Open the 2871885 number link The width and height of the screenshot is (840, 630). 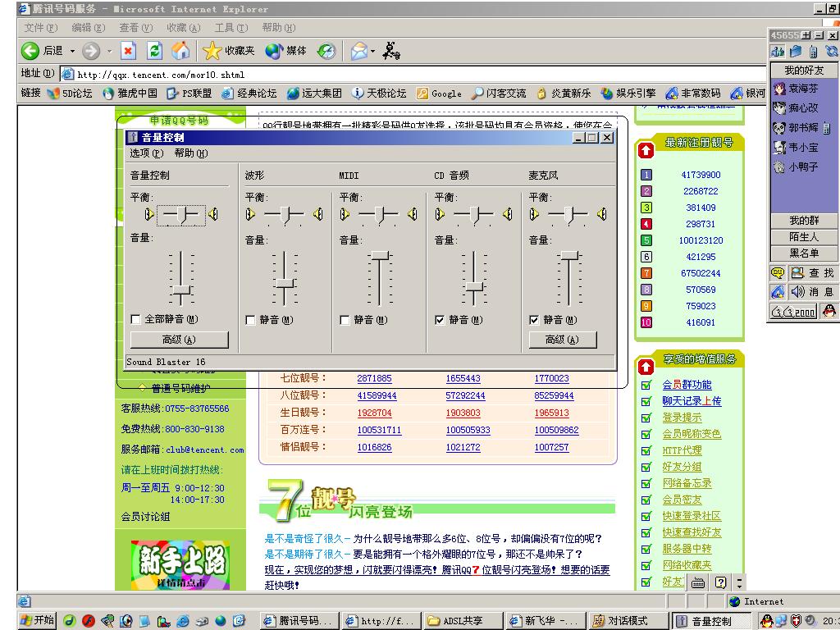pyautogui.click(x=374, y=378)
